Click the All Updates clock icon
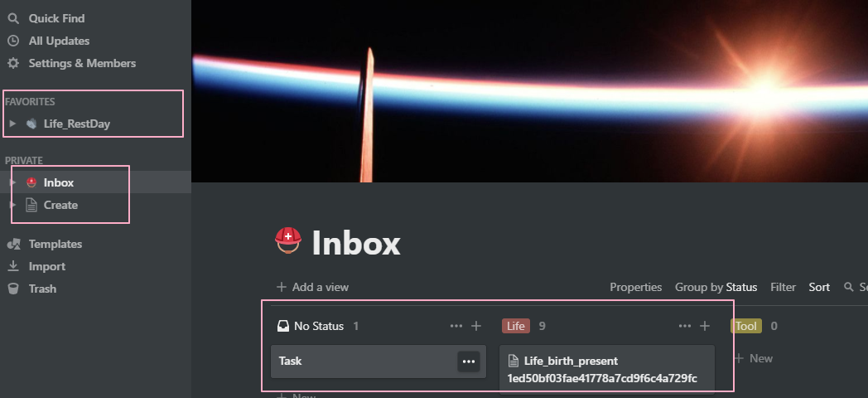 [13, 41]
